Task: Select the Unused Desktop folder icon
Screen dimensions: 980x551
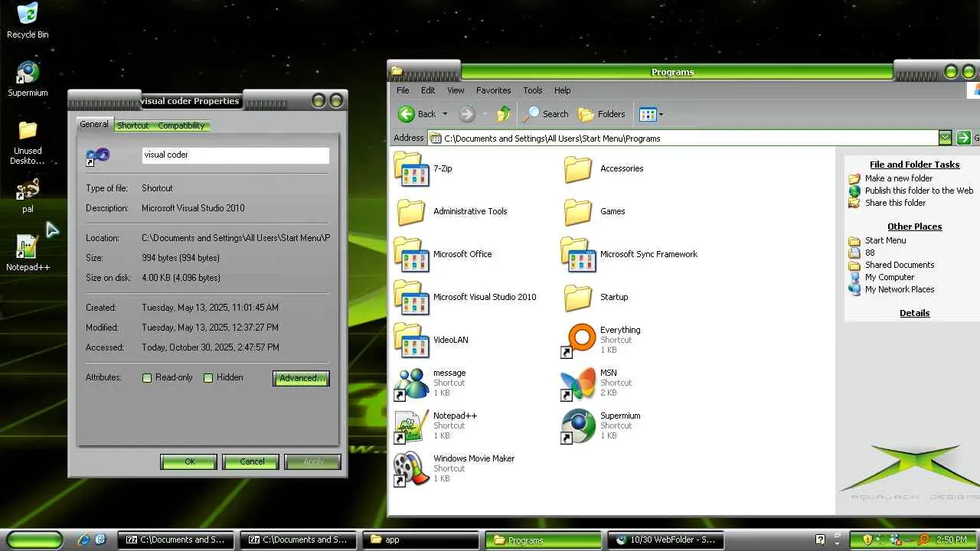Action: pos(28,142)
